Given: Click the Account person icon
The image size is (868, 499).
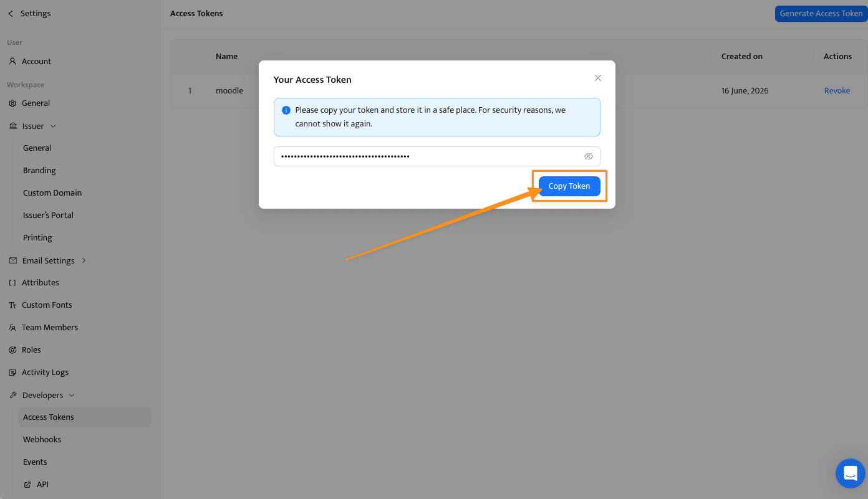Looking at the screenshot, I should point(12,61).
